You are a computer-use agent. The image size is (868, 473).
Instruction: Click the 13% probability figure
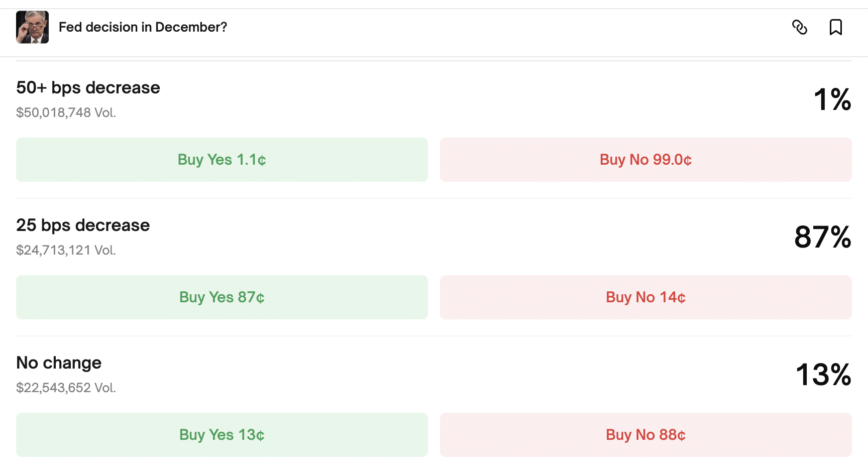pos(823,375)
